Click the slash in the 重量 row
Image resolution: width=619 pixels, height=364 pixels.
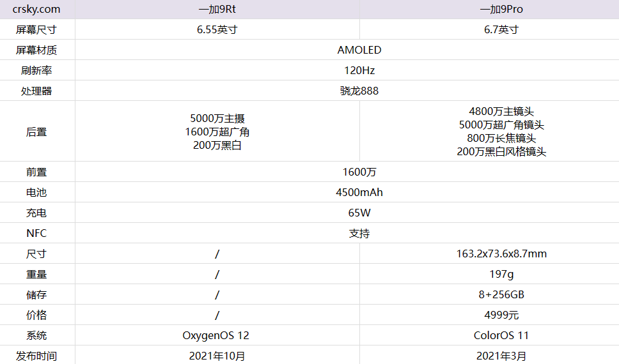click(x=217, y=275)
